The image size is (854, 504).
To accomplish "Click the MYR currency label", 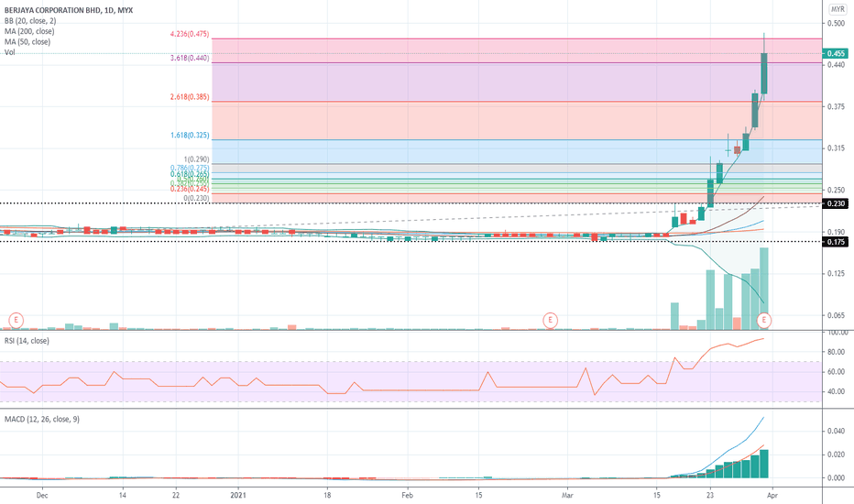I will coord(838,10).
